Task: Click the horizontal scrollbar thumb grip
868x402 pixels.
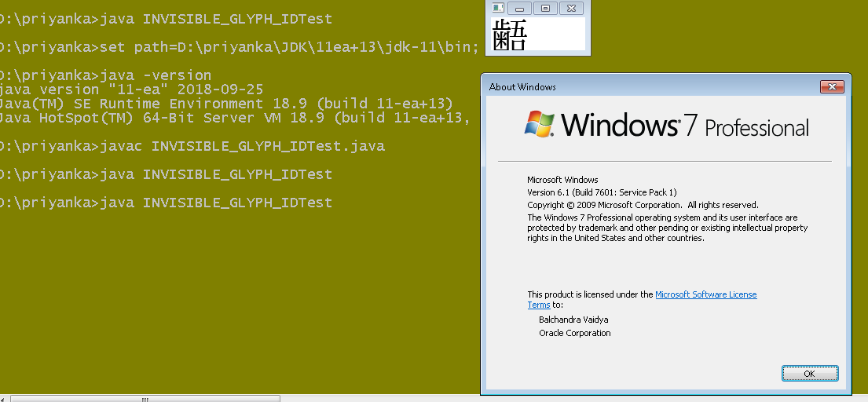Action: click(145, 398)
